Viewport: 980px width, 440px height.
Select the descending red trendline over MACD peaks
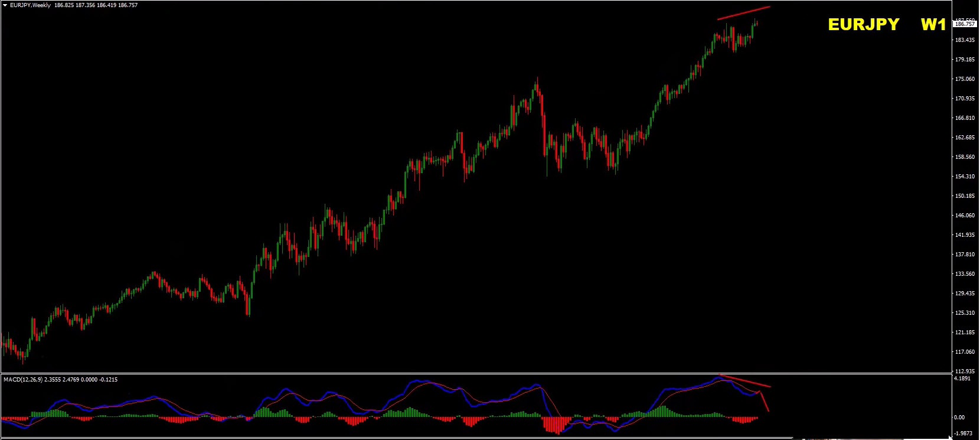pyautogui.click(x=745, y=381)
